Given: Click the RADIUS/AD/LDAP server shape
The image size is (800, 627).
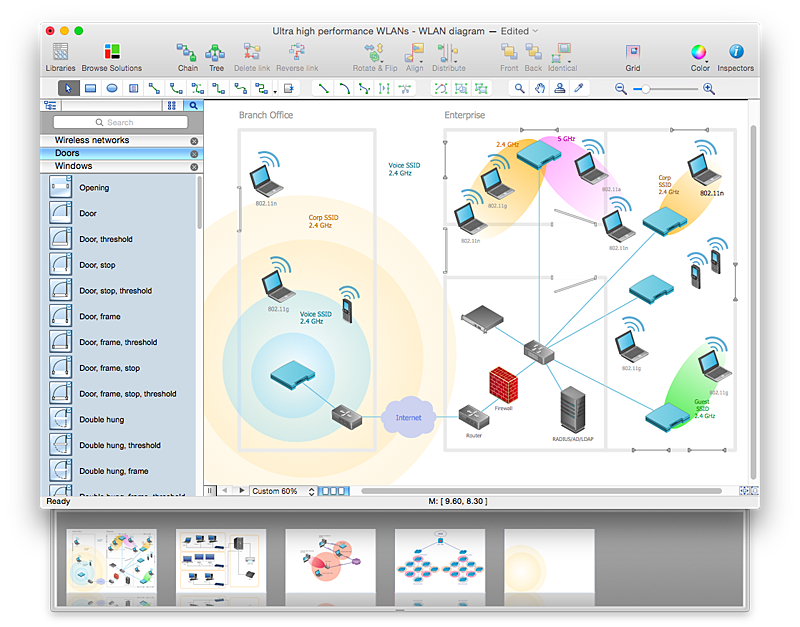Looking at the screenshot, I should click(x=572, y=410).
